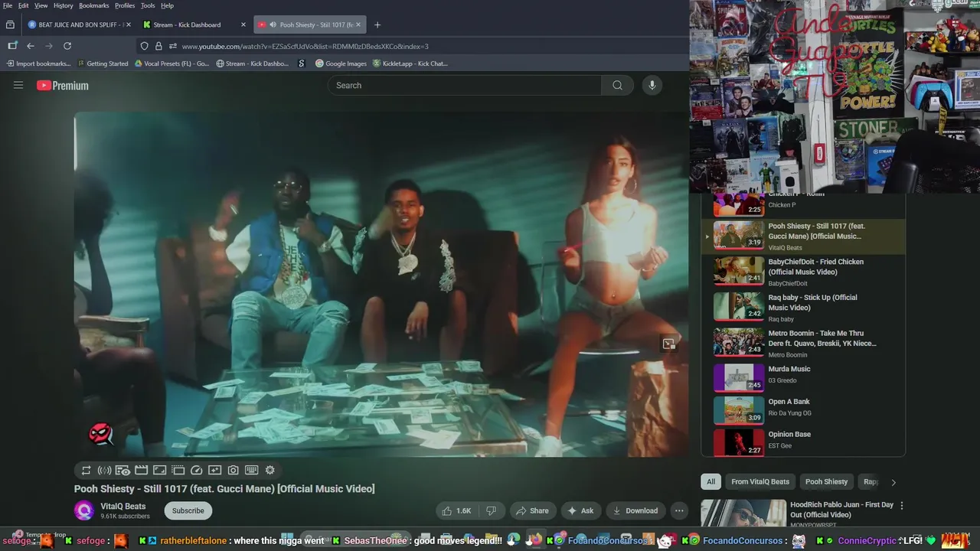Screen dimensions: 980x551
Task: Open site permissions icon in address bar
Action: pyautogui.click(x=172, y=46)
